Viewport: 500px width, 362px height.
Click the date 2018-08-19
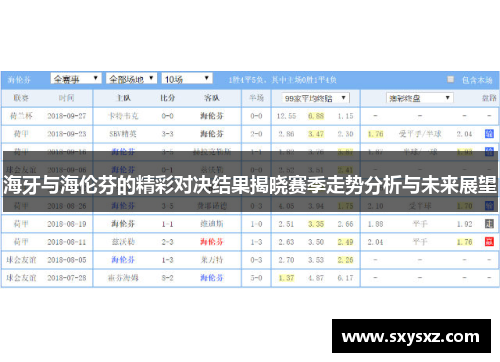coord(67,224)
